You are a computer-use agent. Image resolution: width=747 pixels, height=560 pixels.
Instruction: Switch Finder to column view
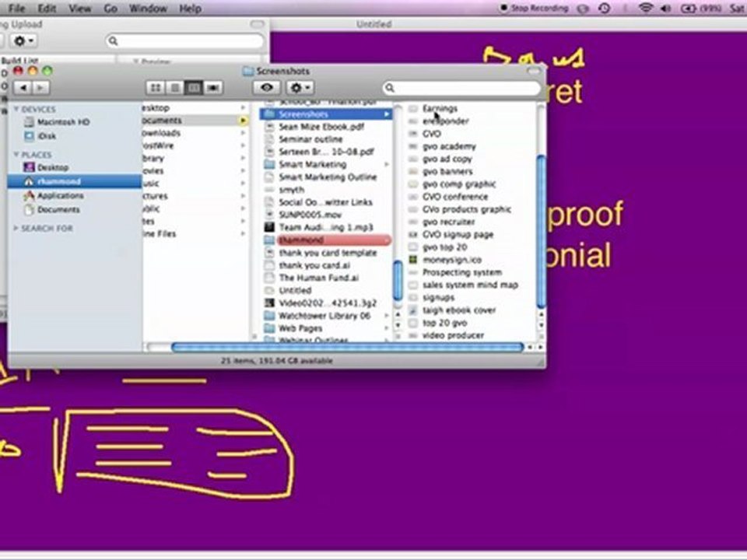[x=194, y=88]
